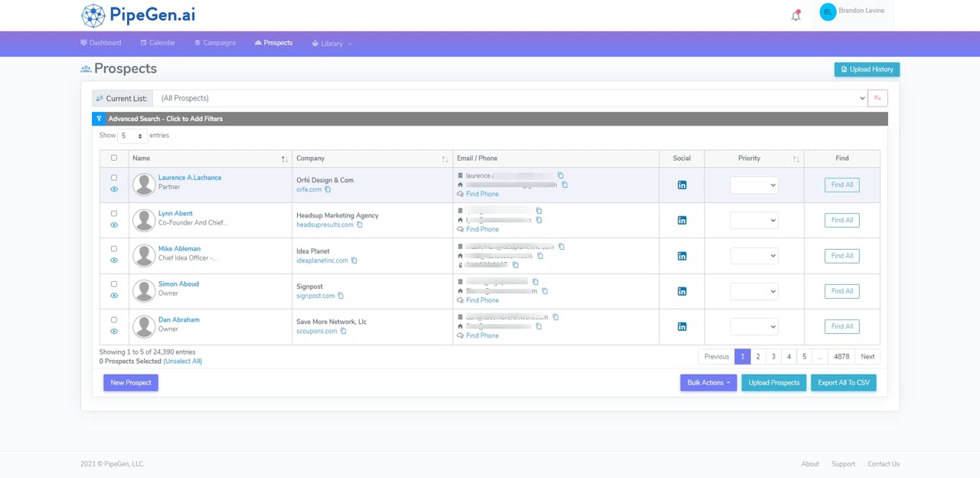
Task: Open Priority dropdown for Laurence A.Lachance
Action: [x=754, y=185]
